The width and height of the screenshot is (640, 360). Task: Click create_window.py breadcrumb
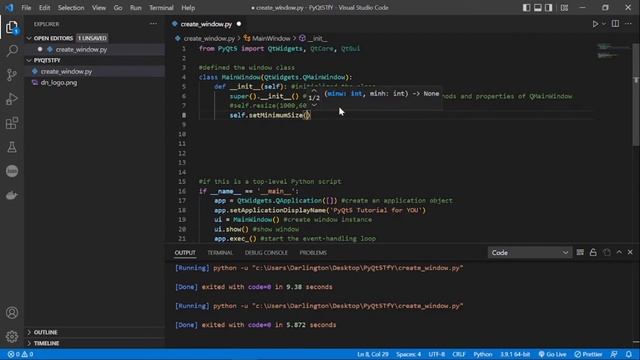tap(209, 38)
